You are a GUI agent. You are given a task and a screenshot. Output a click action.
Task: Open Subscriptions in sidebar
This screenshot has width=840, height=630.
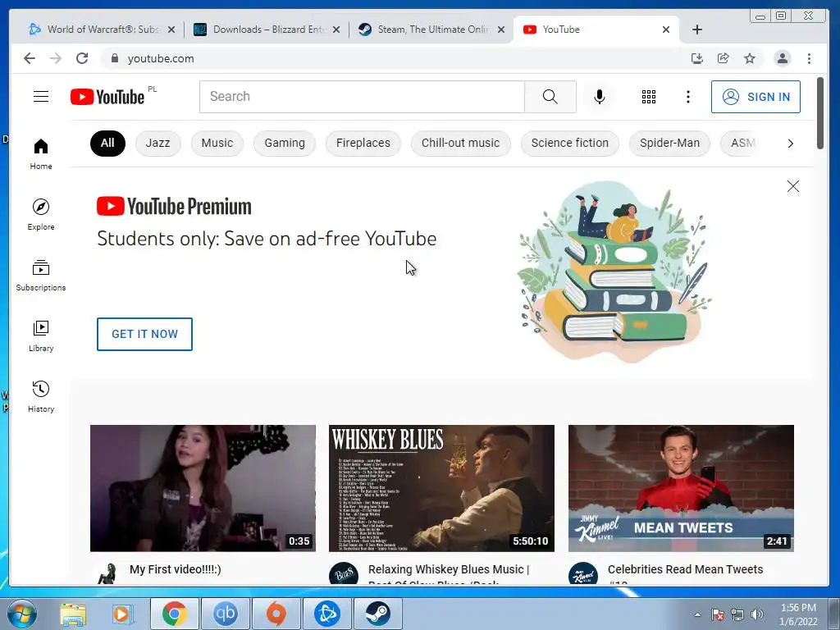pos(41,276)
